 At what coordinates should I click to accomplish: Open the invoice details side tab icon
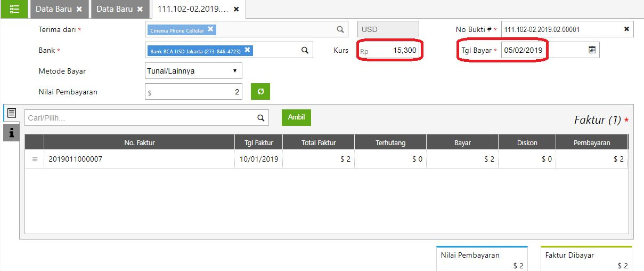[x=12, y=113]
